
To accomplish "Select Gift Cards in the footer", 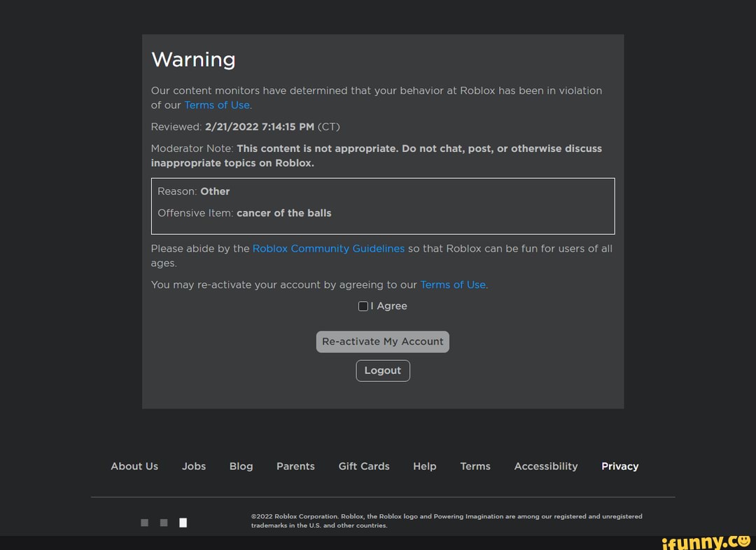I will point(364,466).
